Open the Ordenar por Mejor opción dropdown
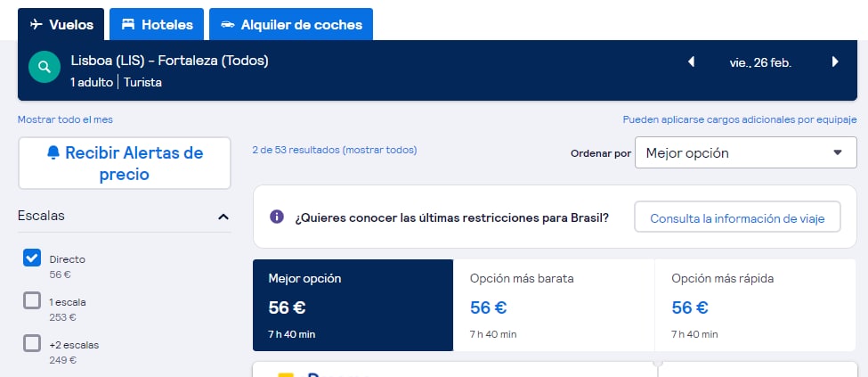This screenshot has width=868, height=377. tap(746, 152)
